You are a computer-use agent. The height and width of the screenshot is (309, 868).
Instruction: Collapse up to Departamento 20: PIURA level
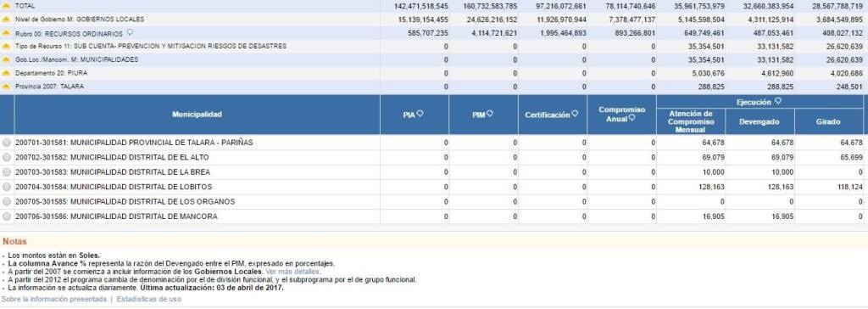[7, 73]
